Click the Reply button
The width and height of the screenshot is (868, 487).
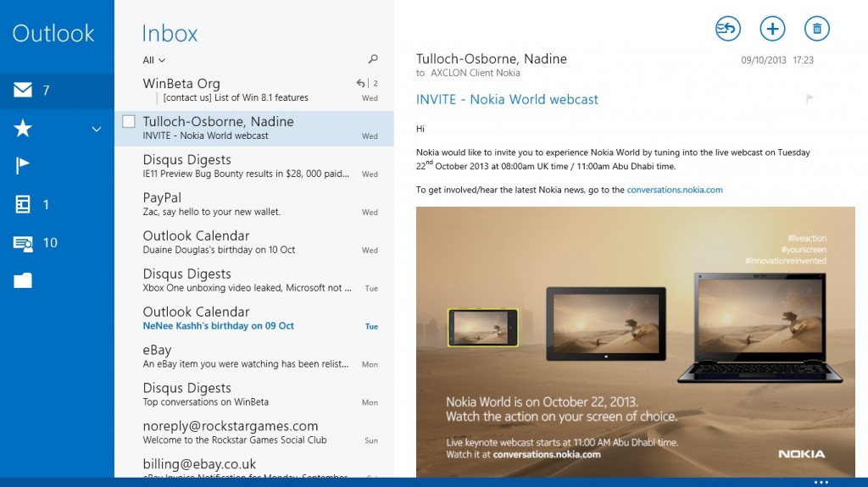click(728, 29)
